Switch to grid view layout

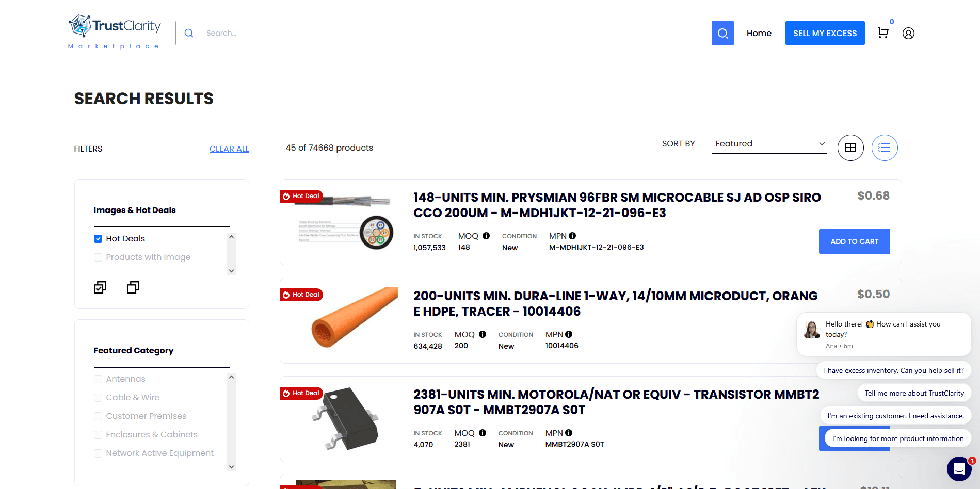[850, 148]
